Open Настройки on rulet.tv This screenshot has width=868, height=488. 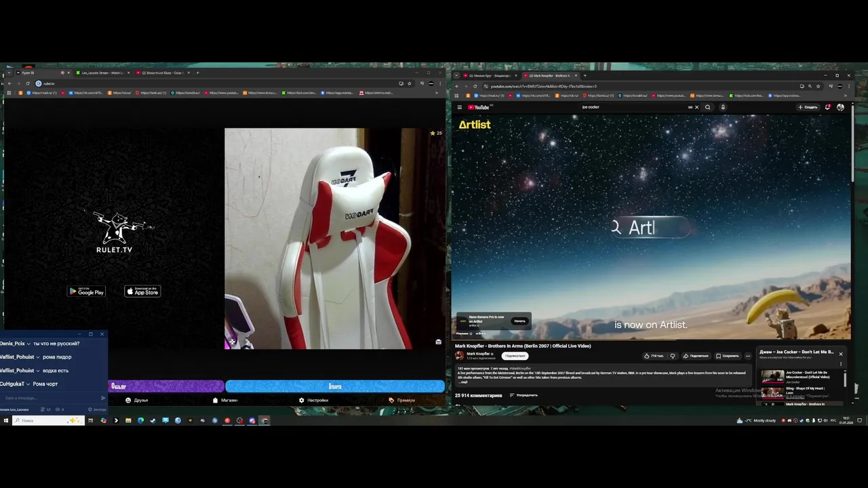[313, 400]
